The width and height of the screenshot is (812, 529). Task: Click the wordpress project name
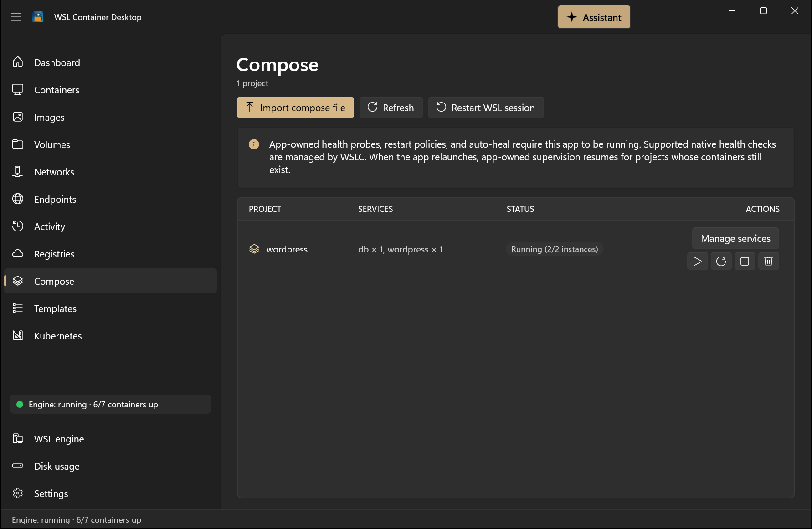tap(287, 249)
